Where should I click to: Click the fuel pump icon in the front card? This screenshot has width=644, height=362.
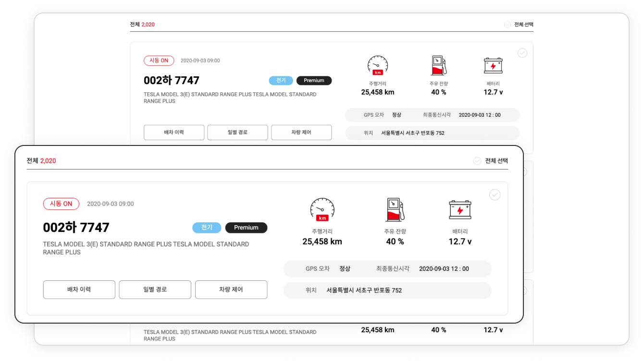click(x=395, y=209)
